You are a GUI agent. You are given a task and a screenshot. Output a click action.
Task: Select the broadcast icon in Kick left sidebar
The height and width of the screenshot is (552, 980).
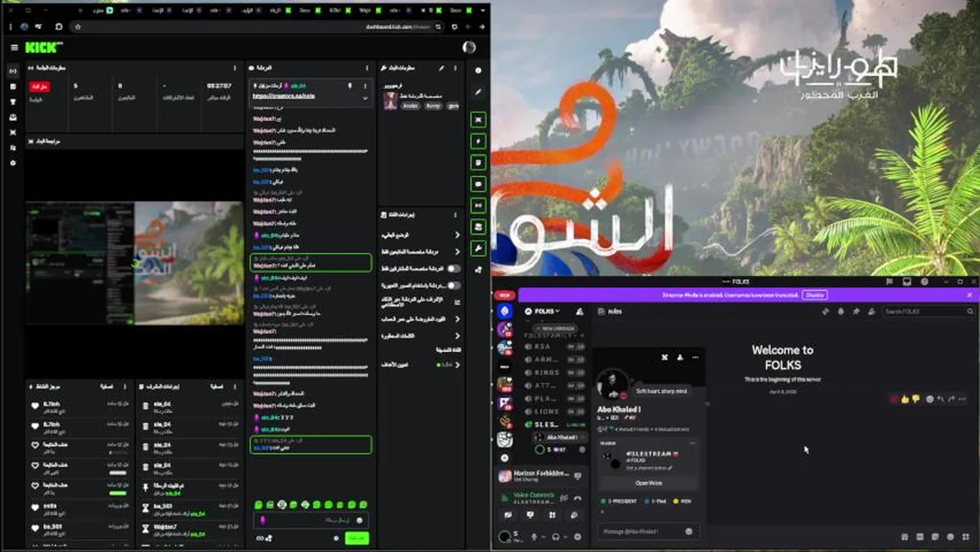(x=12, y=71)
